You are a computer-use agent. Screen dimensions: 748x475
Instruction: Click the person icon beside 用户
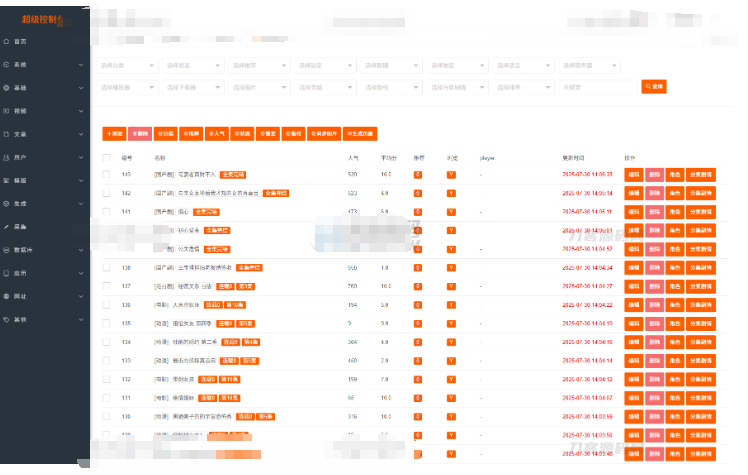click(x=7, y=157)
